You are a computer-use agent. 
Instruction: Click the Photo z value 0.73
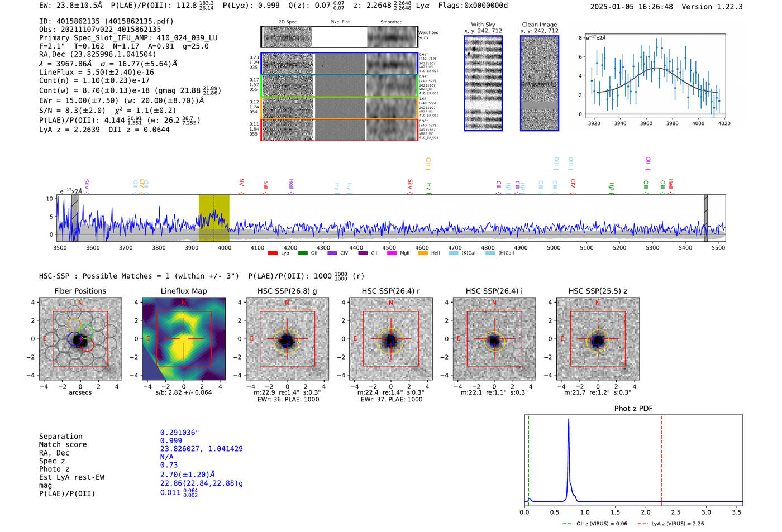[x=169, y=465]
